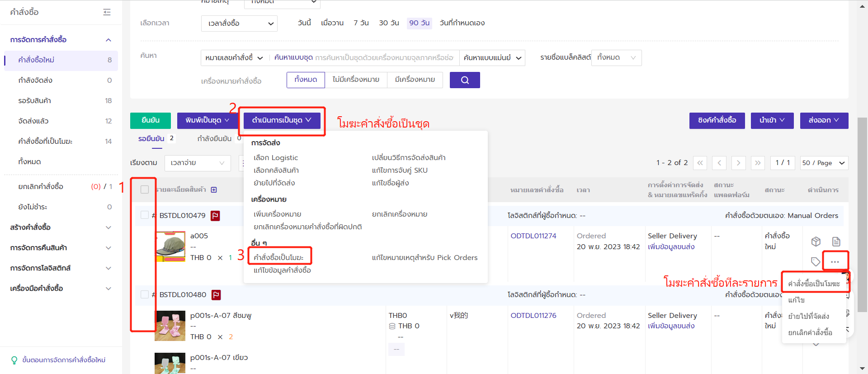This screenshot has height=374, width=868.
Task: Click the tag icon in first order row
Action: pyautogui.click(x=816, y=262)
